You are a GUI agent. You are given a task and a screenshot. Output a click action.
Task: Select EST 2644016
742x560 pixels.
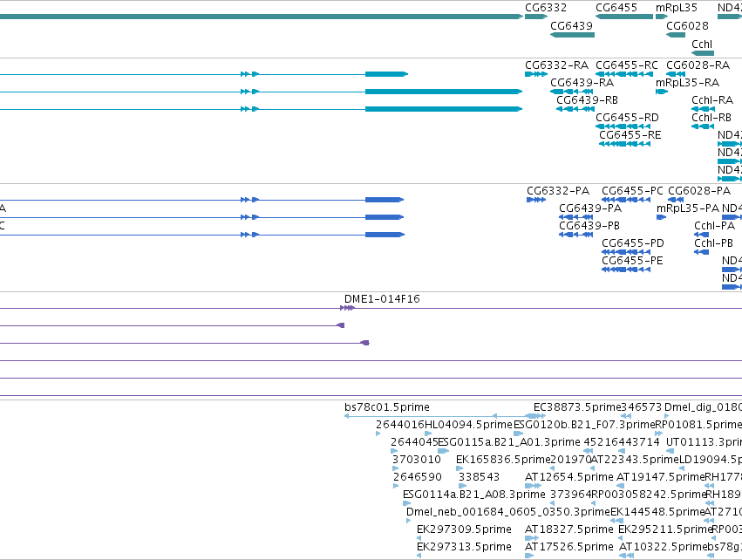point(400,425)
